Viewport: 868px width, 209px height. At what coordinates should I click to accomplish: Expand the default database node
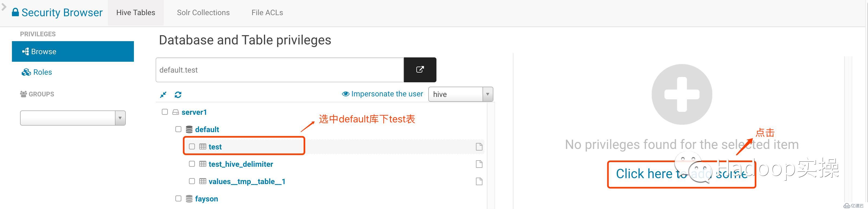[x=207, y=130]
